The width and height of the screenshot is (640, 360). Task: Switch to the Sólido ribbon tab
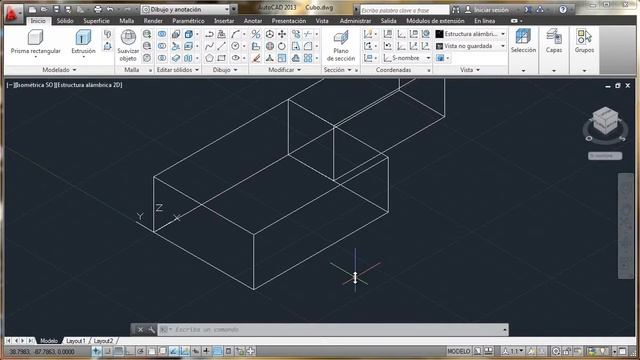(65, 21)
